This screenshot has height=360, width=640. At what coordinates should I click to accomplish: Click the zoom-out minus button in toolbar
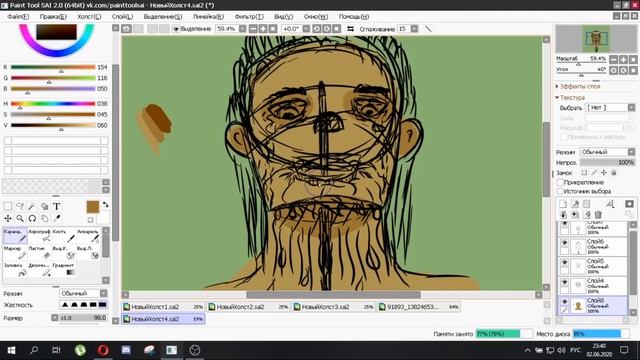[253, 29]
